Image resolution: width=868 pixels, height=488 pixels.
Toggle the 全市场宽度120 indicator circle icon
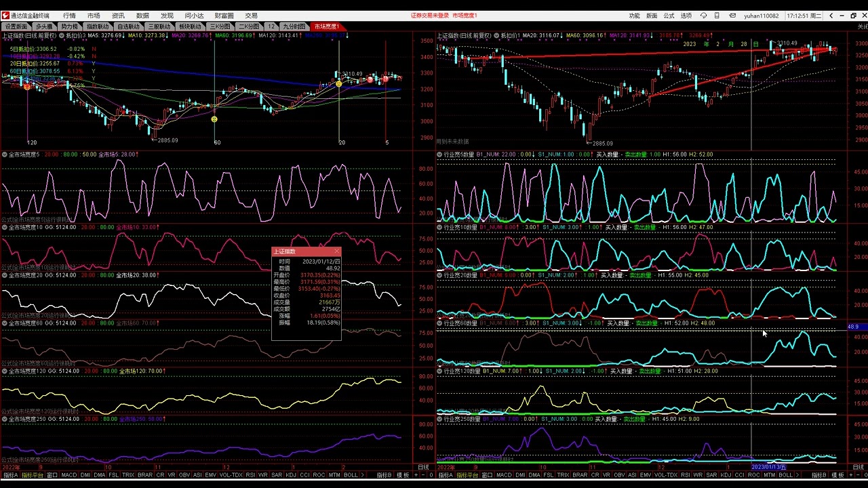pos(5,371)
